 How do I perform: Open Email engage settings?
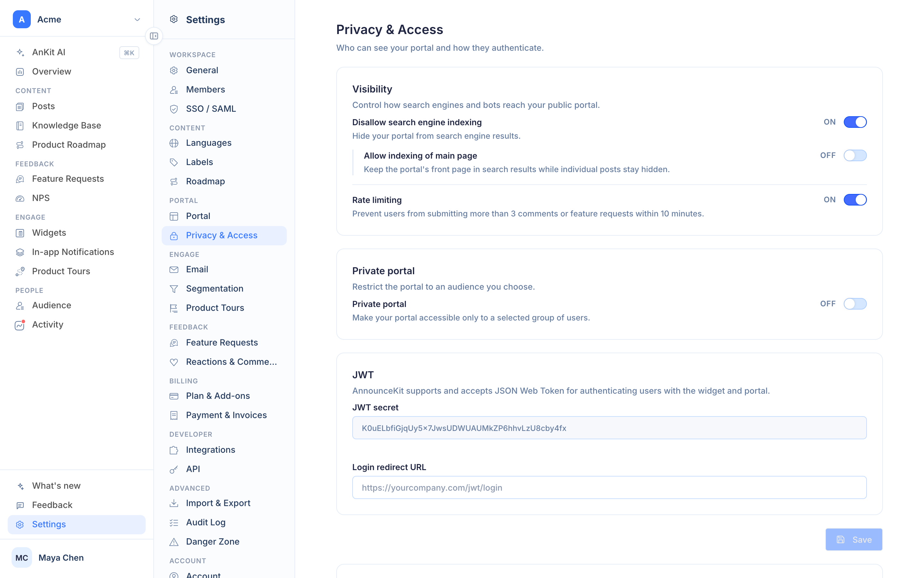(224, 269)
